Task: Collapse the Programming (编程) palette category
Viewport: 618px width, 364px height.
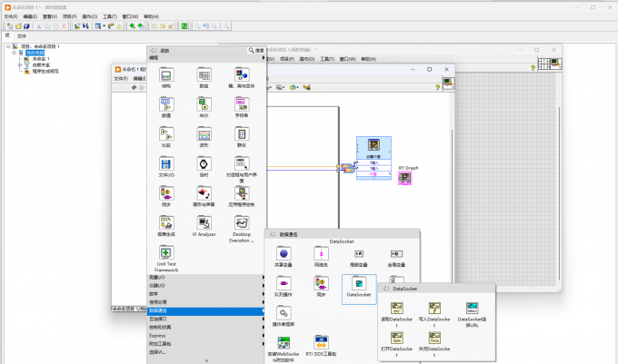Action: click(206, 58)
